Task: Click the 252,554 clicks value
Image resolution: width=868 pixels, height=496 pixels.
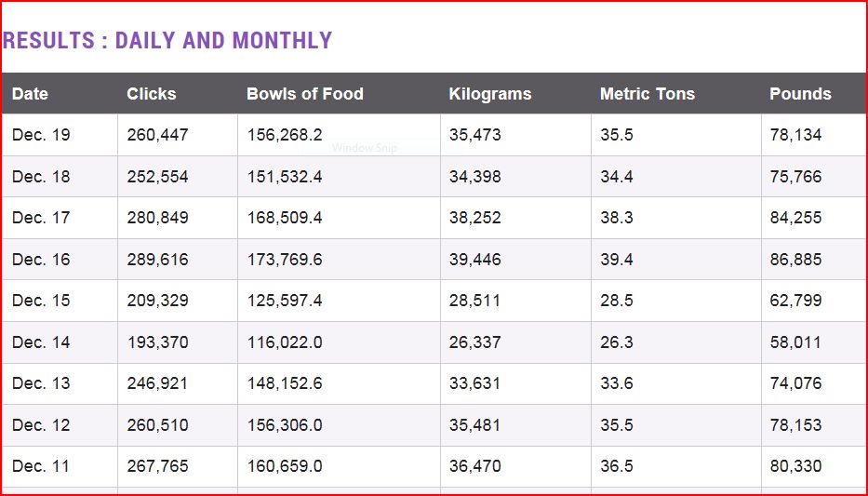Action: 158,177
